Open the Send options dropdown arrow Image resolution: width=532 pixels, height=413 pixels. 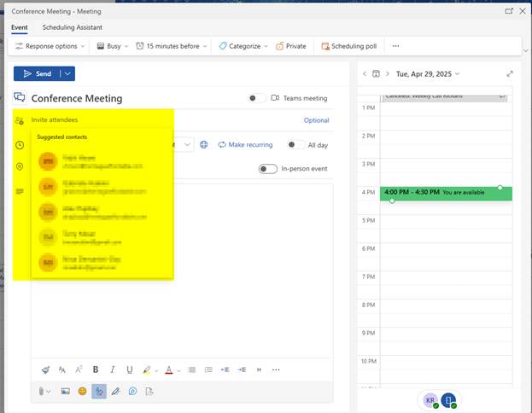pyautogui.click(x=67, y=73)
